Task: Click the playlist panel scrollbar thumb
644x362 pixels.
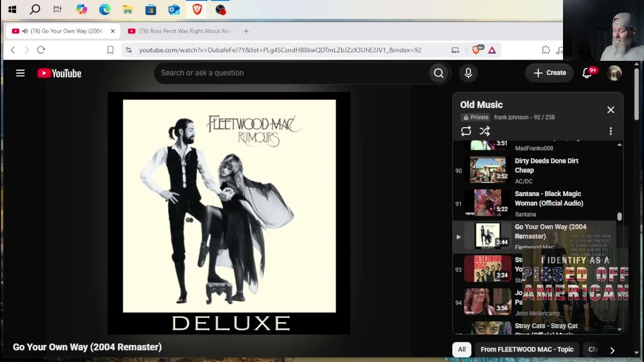Action: click(x=619, y=217)
